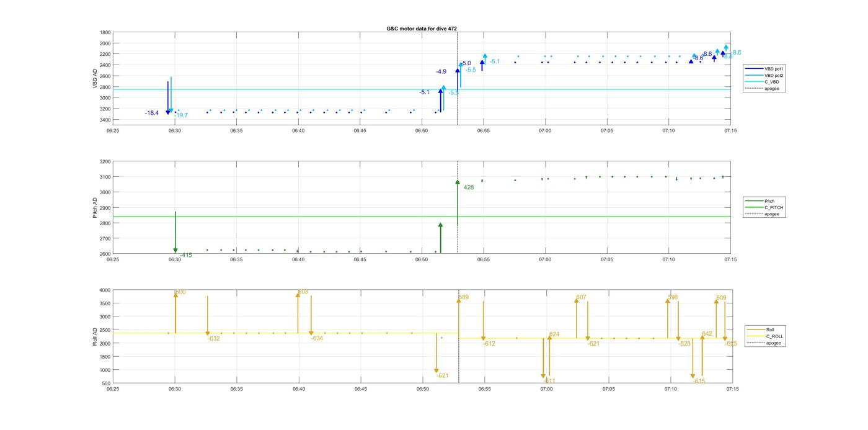This screenshot has height=430, width=868.
Task: Click the '-632' roll data label
Action: [214, 339]
